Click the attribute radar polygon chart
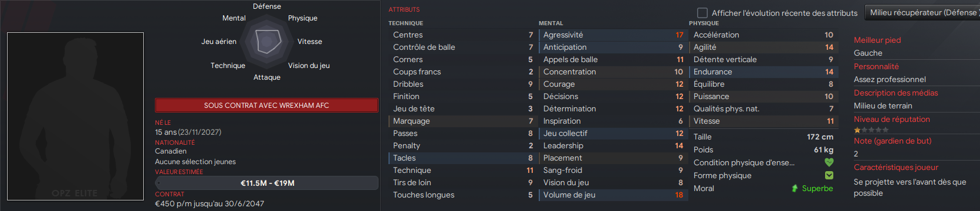The width and height of the screenshot is (980, 211). (267, 42)
